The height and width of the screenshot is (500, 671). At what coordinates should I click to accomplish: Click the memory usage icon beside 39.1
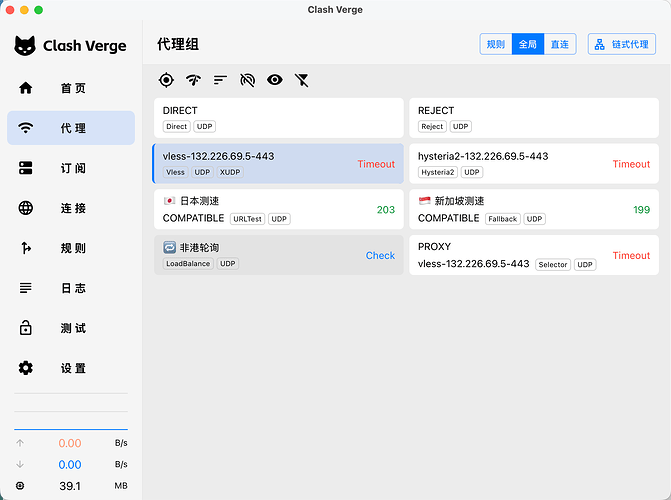tap(20, 486)
